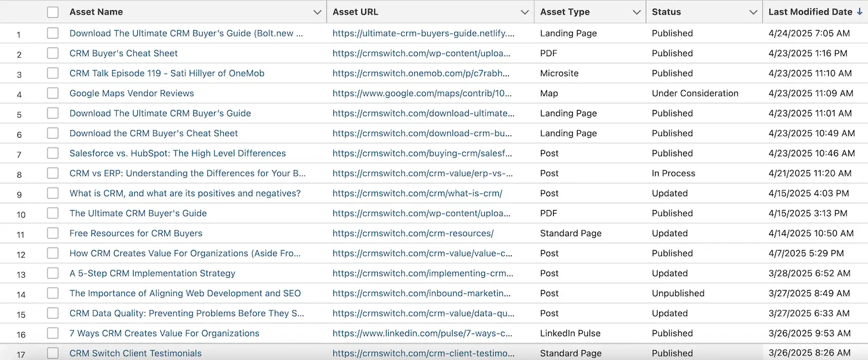The width and height of the screenshot is (868, 360).
Task: Open the CRM Buyer's Cheat Sheet asset
Action: click(x=124, y=53)
